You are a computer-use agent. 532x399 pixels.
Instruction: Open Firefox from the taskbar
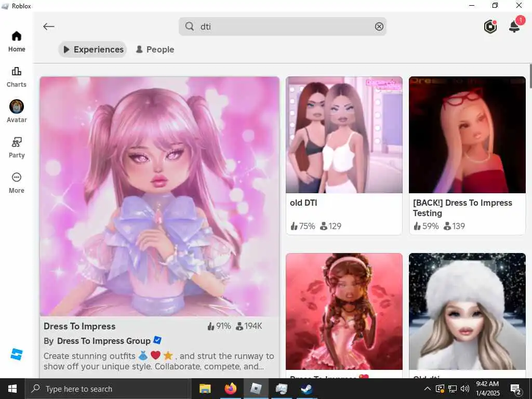230,389
